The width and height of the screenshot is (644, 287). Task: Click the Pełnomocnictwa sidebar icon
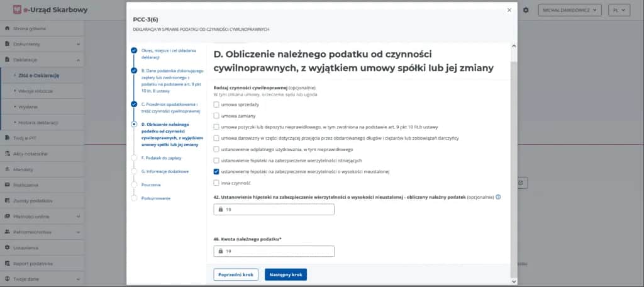click(x=7, y=232)
